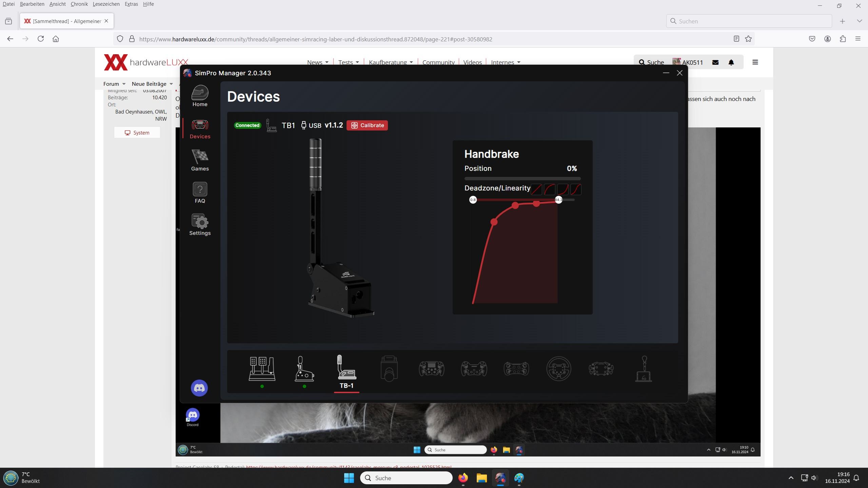Image resolution: width=868 pixels, height=488 pixels.
Task: Expand the Forum dropdown
Action: (115, 84)
